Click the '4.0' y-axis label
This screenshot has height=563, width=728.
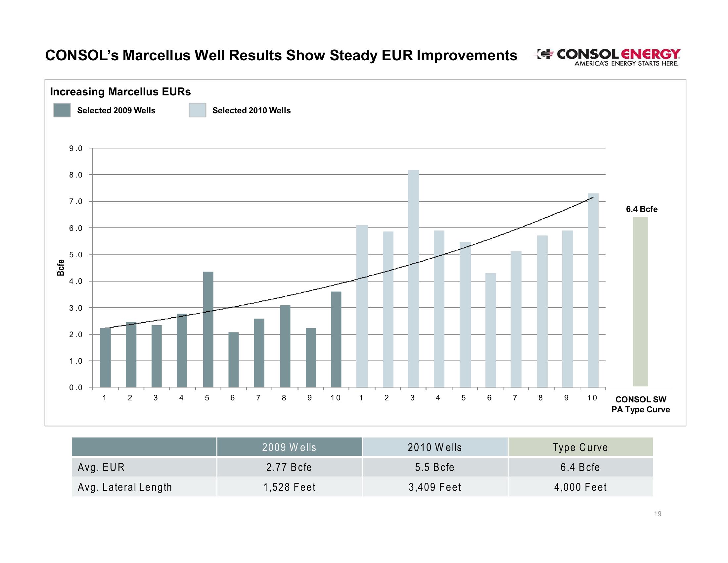76,281
